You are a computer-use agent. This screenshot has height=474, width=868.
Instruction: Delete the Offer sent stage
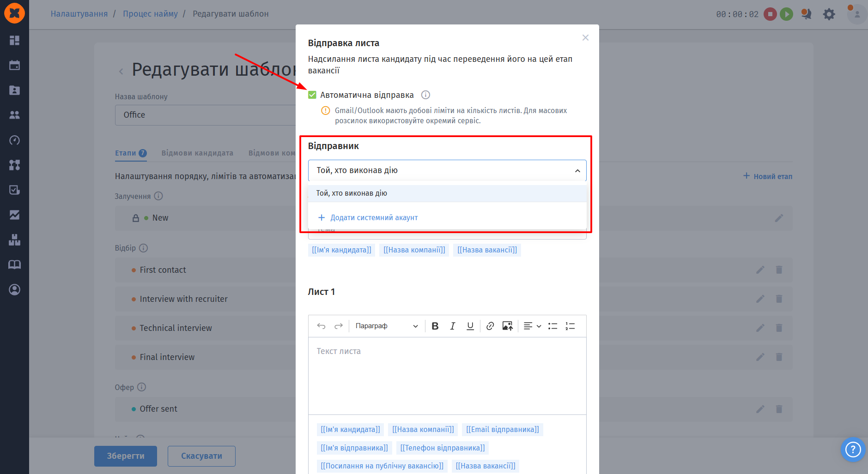tap(779, 409)
